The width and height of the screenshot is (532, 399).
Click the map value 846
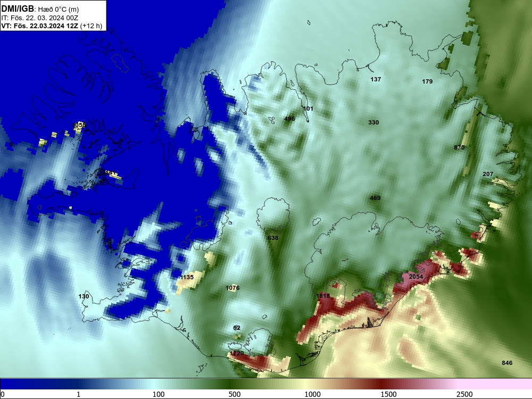507,363
